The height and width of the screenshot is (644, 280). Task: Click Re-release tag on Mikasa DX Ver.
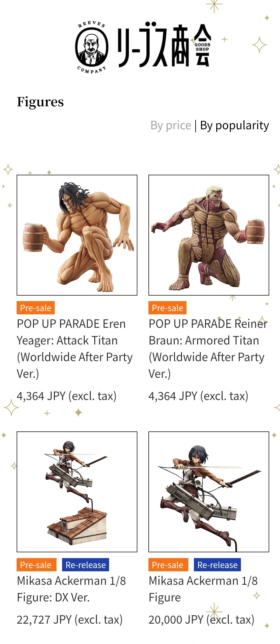click(86, 565)
